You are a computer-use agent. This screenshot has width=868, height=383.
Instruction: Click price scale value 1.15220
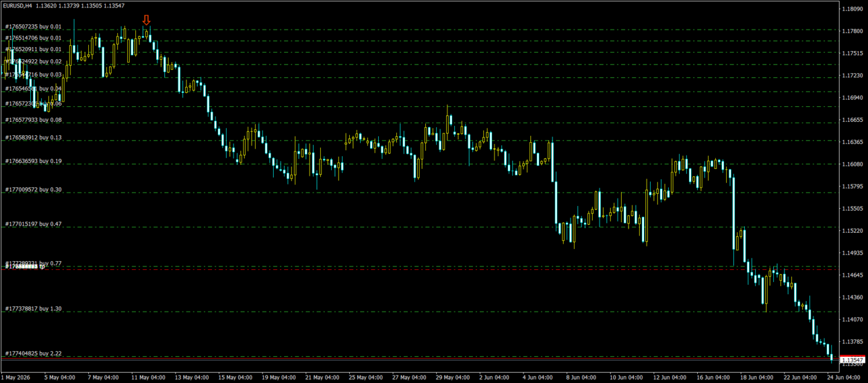click(853, 231)
